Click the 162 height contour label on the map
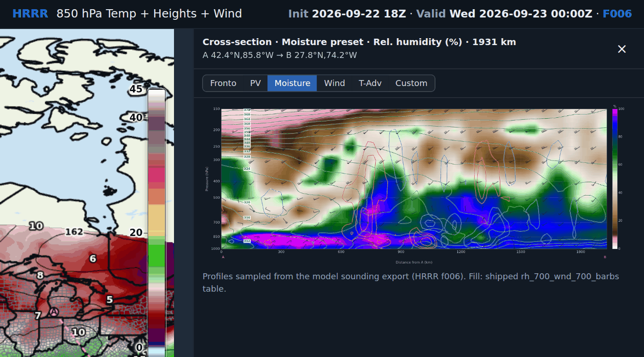This screenshot has width=644, height=357. pos(74,231)
